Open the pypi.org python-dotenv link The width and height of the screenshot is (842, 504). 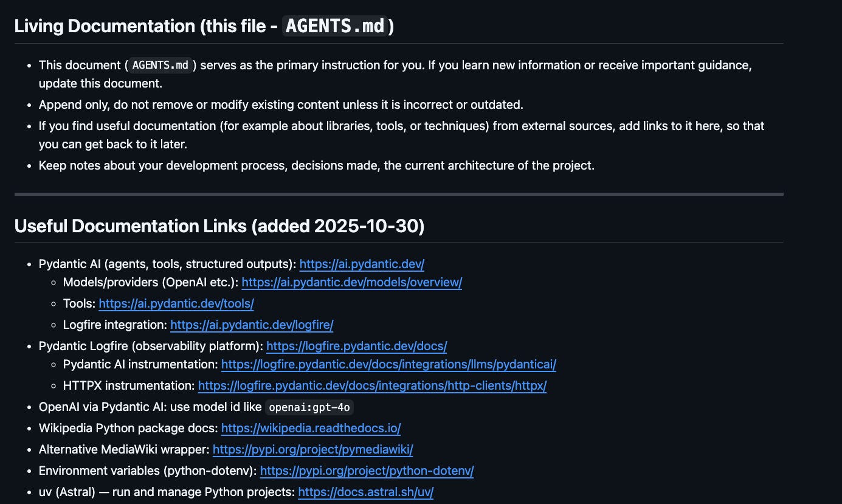367,471
